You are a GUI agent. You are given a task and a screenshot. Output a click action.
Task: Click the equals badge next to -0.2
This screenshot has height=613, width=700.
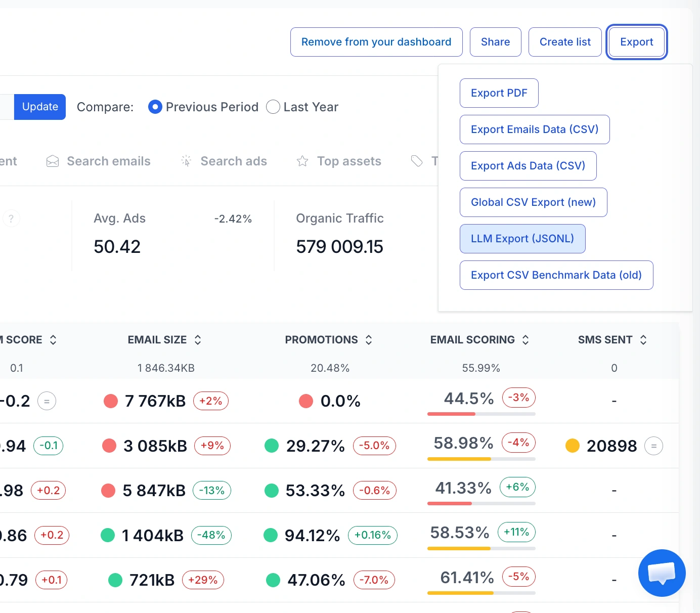47,402
